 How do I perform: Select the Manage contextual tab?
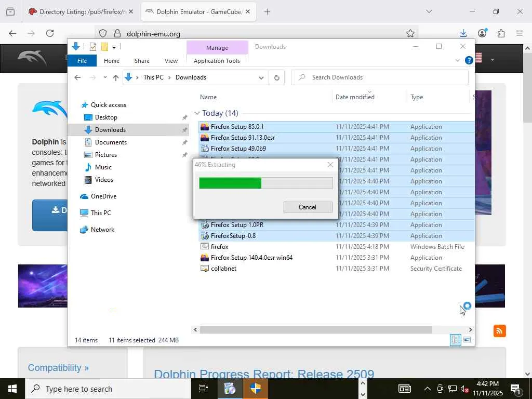217,48
